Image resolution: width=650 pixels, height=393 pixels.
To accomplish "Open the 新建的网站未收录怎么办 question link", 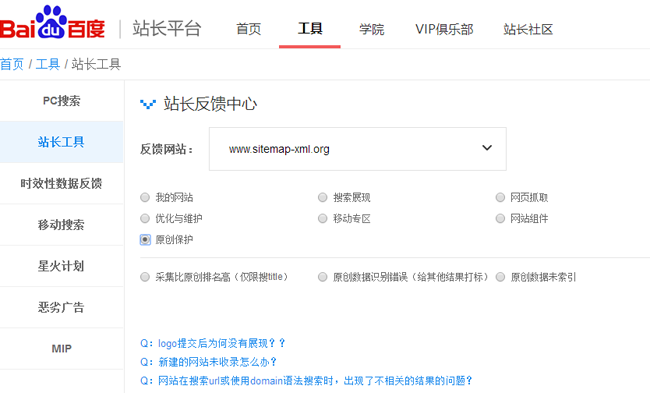I will pos(209,362).
